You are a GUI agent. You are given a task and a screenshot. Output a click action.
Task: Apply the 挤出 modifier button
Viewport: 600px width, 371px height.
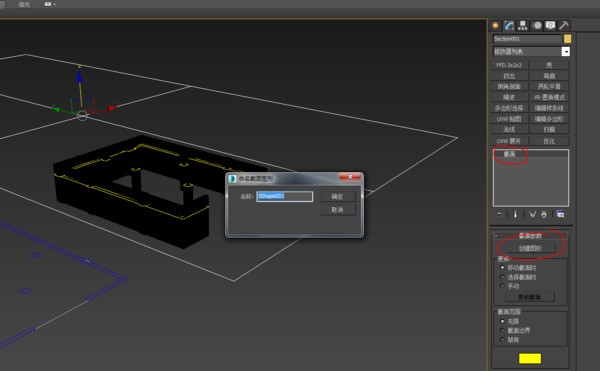[509, 76]
